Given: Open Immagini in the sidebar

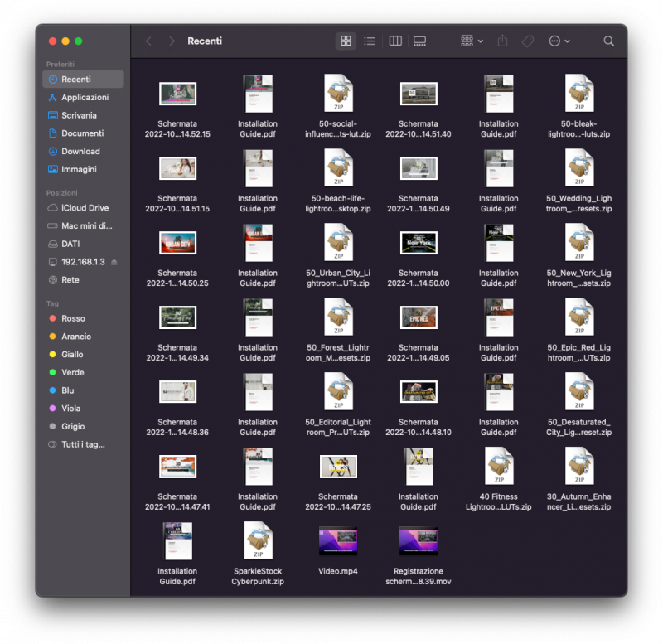Looking at the screenshot, I should (84, 169).
